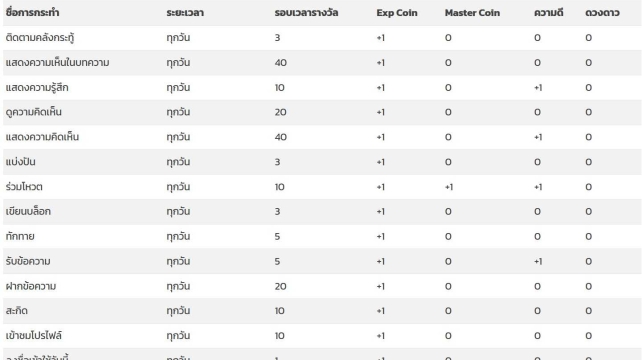
Task: Click the ระยะเวลา column header
Action: [x=185, y=13]
